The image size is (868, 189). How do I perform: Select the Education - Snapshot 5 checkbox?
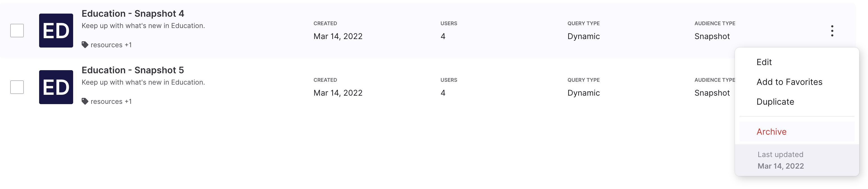click(17, 87)
